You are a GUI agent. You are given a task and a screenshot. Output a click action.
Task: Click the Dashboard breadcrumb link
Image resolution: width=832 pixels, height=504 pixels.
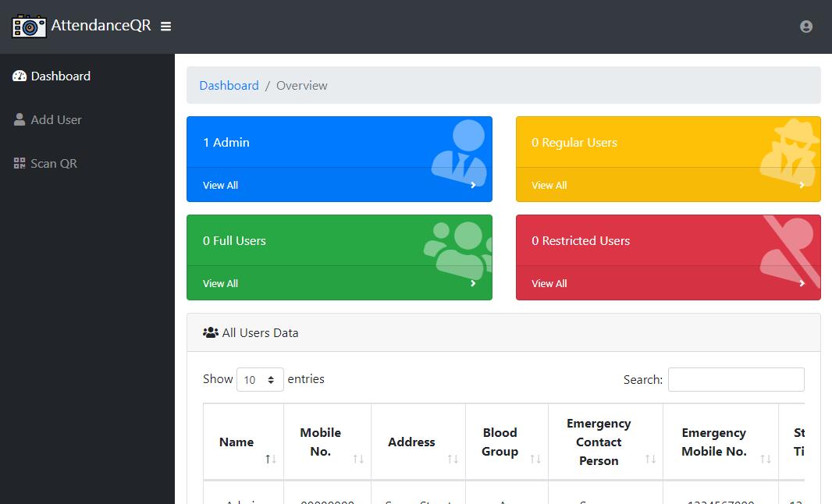229,86
